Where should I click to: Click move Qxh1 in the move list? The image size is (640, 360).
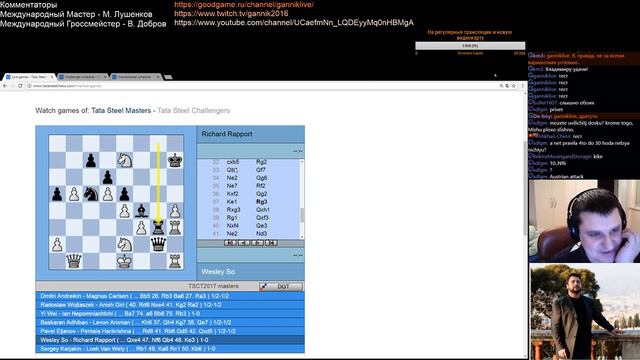(262, 210)
